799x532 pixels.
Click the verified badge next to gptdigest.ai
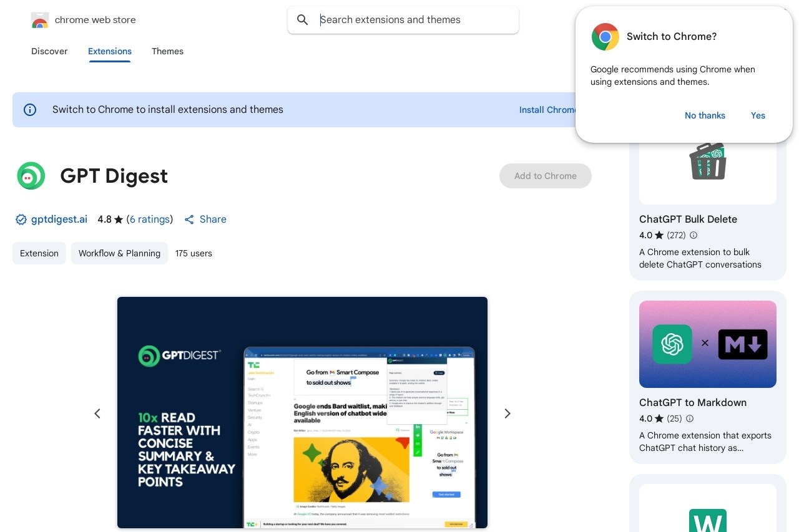[x=21, y=220]
